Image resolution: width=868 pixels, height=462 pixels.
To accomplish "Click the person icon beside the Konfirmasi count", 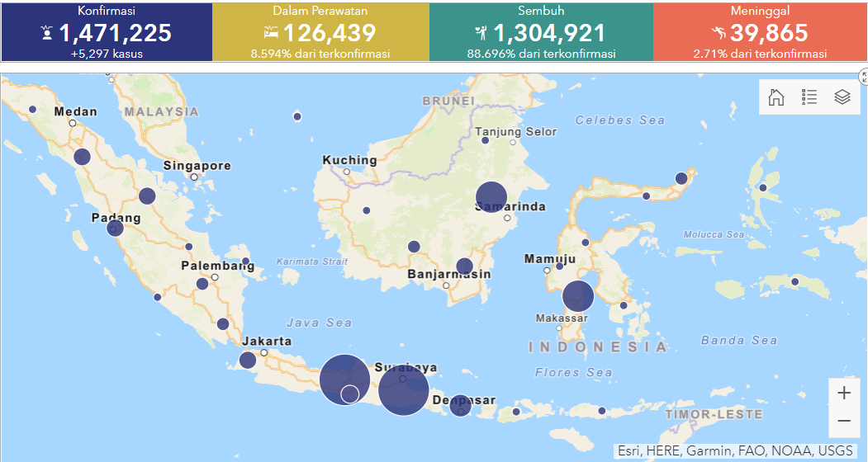I will click(47, 33).
